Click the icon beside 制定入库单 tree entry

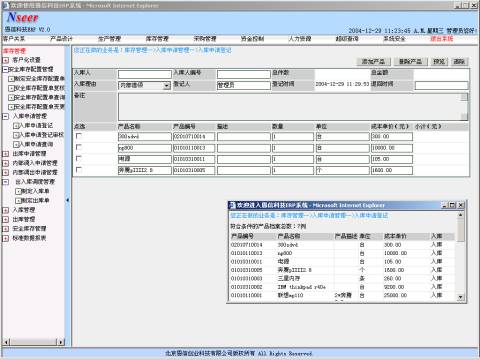(x=18, y=191)
